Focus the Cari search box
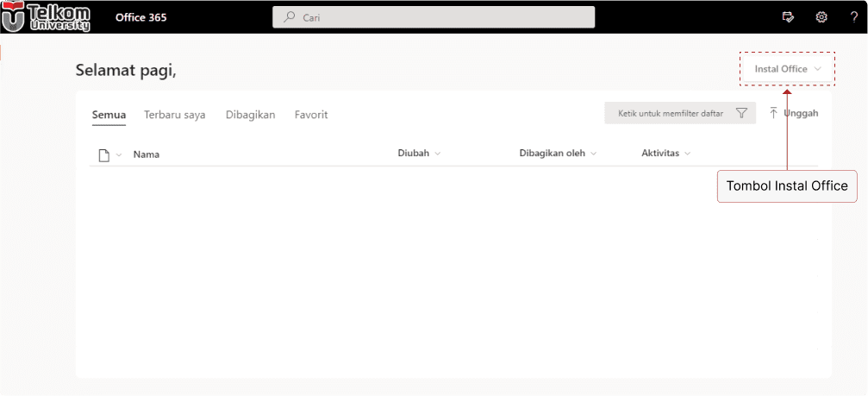This screenshot has width=868, height=396. click(440, 17)
